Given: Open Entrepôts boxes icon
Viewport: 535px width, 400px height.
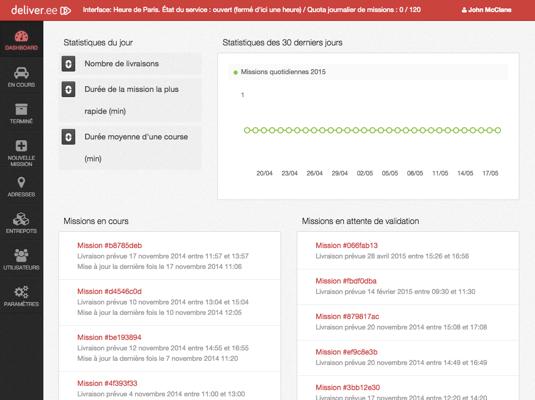Looking at the screenshot, I should (21, 219).
